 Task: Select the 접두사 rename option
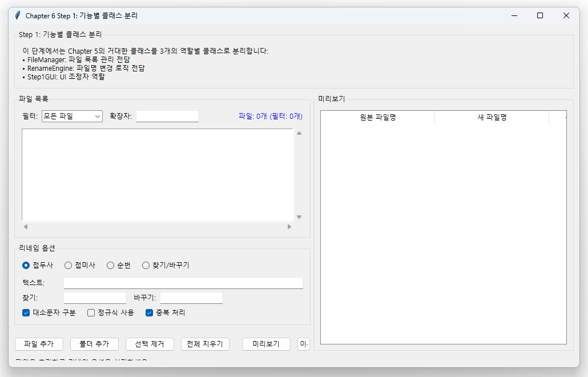tap(25, 264)
